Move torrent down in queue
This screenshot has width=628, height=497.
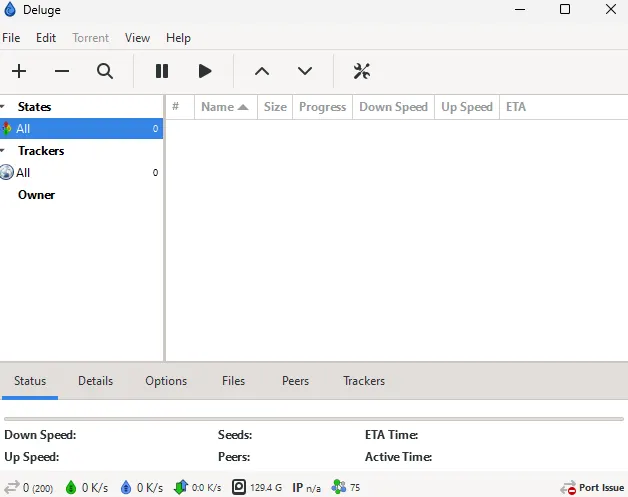pos(305,71)
